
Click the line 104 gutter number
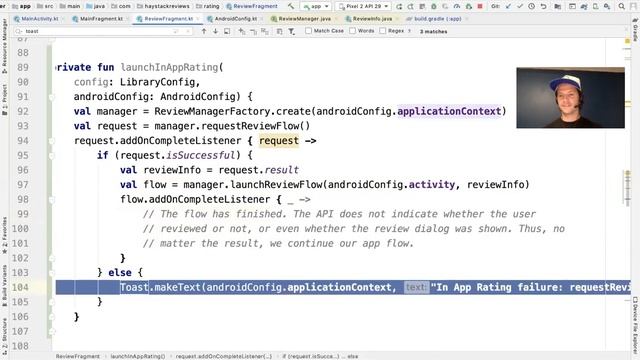point(20,287)
